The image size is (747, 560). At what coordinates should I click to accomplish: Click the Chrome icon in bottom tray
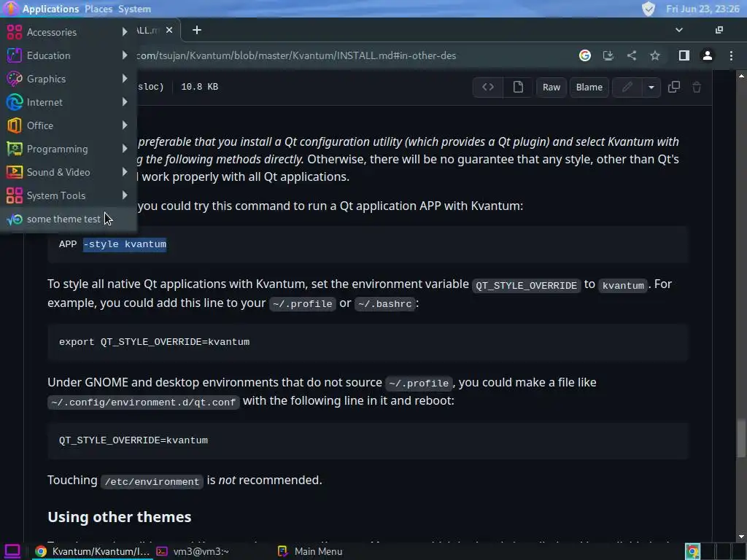tap(693, 551)
